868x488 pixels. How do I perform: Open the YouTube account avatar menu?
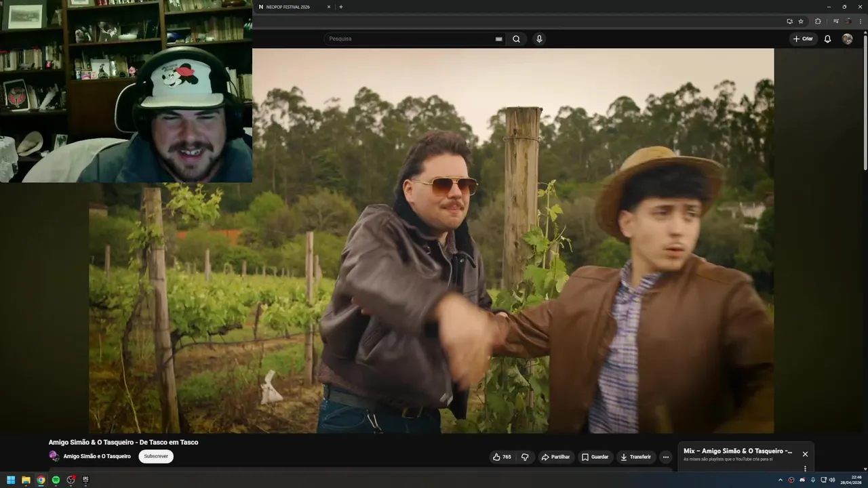tap(847, 39)
